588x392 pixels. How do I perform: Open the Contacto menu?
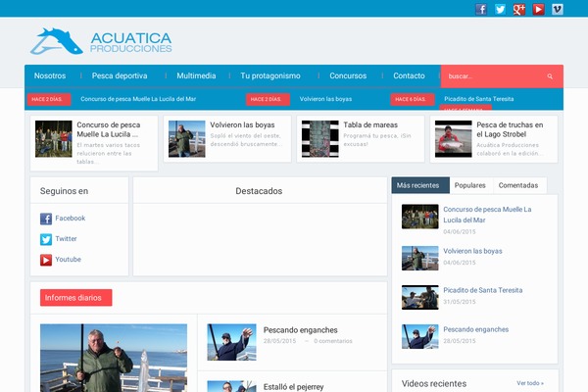click(409, 75)
